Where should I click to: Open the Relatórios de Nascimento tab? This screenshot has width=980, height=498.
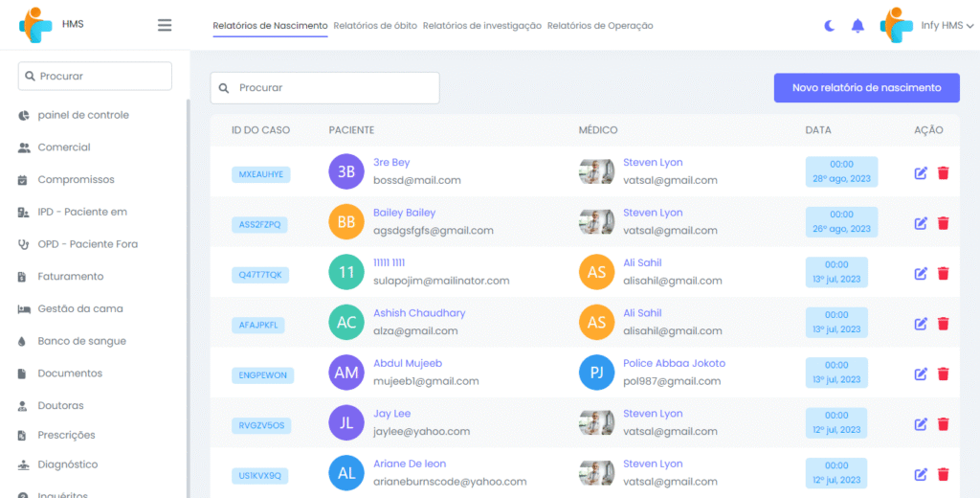[270, 26]
